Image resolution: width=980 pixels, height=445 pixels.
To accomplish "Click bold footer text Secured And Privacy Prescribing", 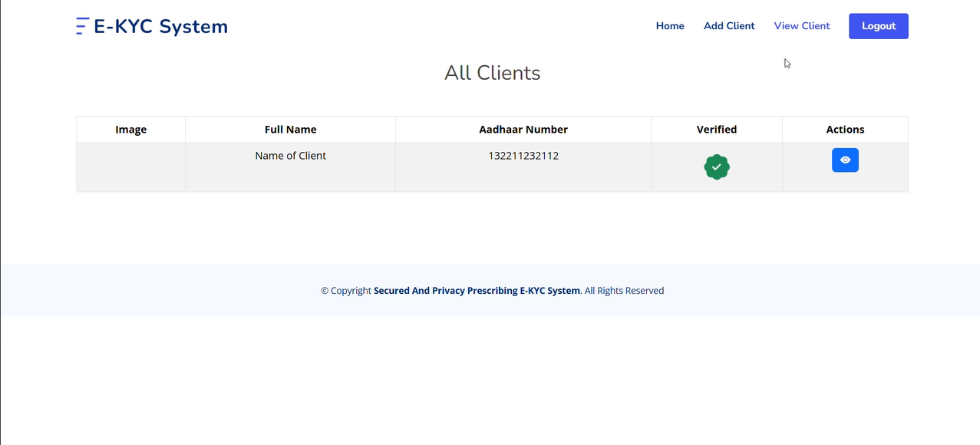I will pos(476,291).
